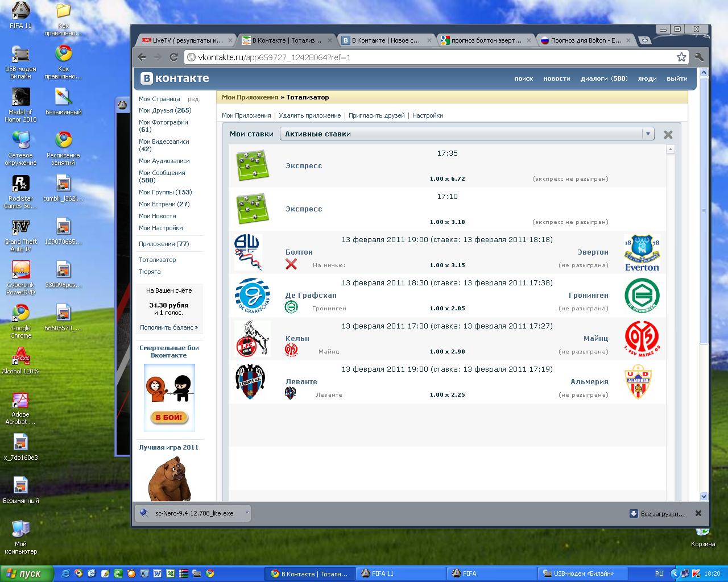
Task: Open Мои Группы in sidebar
Action: [166, 192]
